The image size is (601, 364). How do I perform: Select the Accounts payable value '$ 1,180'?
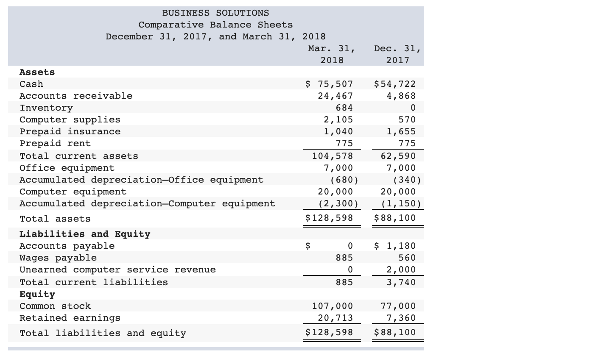(395, 246)
